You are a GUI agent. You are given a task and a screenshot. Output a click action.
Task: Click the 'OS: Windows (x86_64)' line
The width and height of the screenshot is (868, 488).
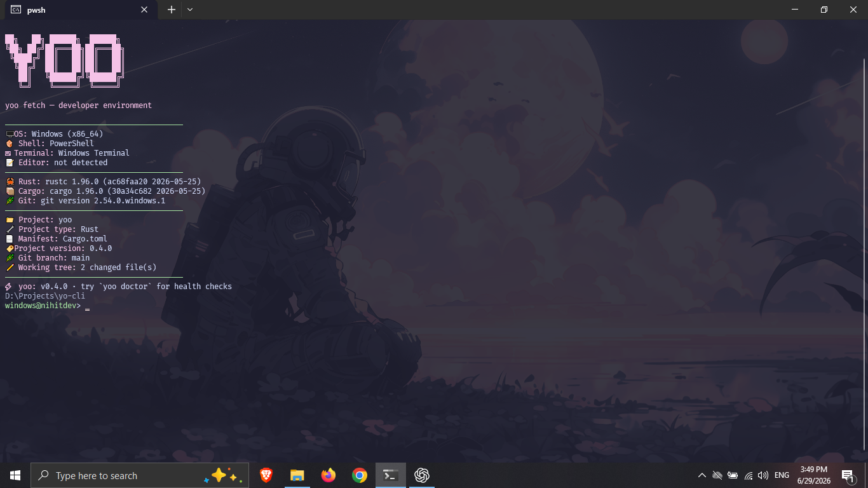[x=54, y=134]
